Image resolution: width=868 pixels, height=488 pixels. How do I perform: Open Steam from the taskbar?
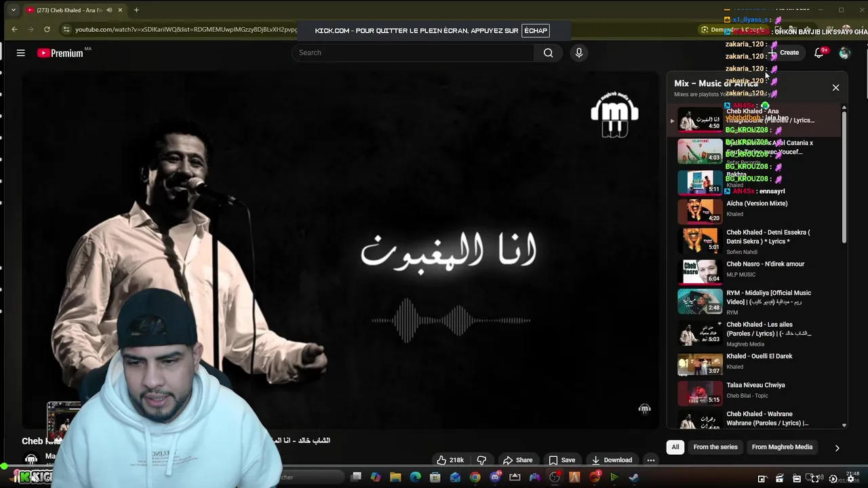point(633,478)
